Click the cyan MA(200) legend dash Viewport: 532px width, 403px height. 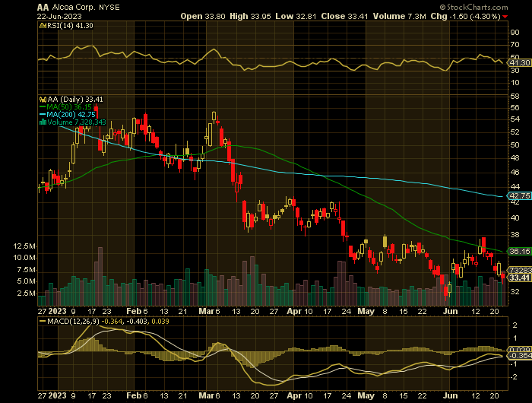click(43, 114)
